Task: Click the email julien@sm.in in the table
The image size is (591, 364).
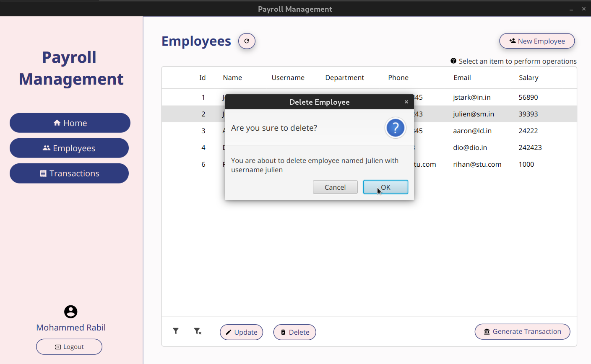Action: [x=473, y=114]
